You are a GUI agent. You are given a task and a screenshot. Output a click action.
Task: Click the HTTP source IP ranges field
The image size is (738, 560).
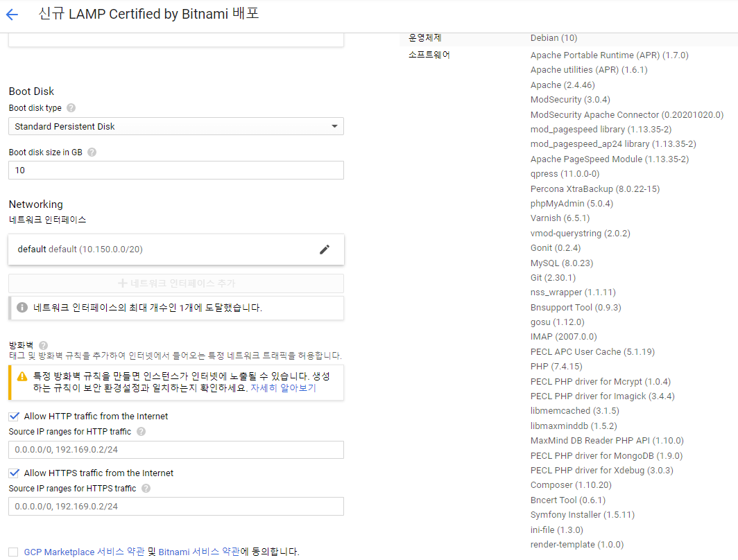(176, 450)
